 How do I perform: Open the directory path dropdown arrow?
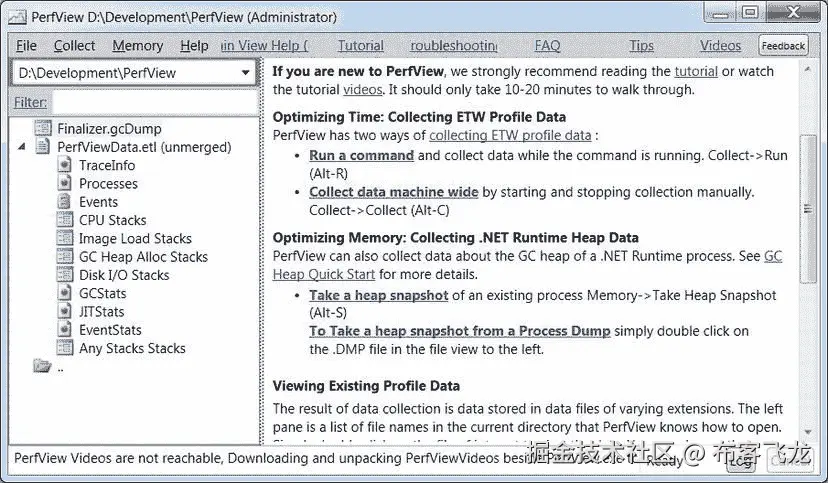coord(245,73)
